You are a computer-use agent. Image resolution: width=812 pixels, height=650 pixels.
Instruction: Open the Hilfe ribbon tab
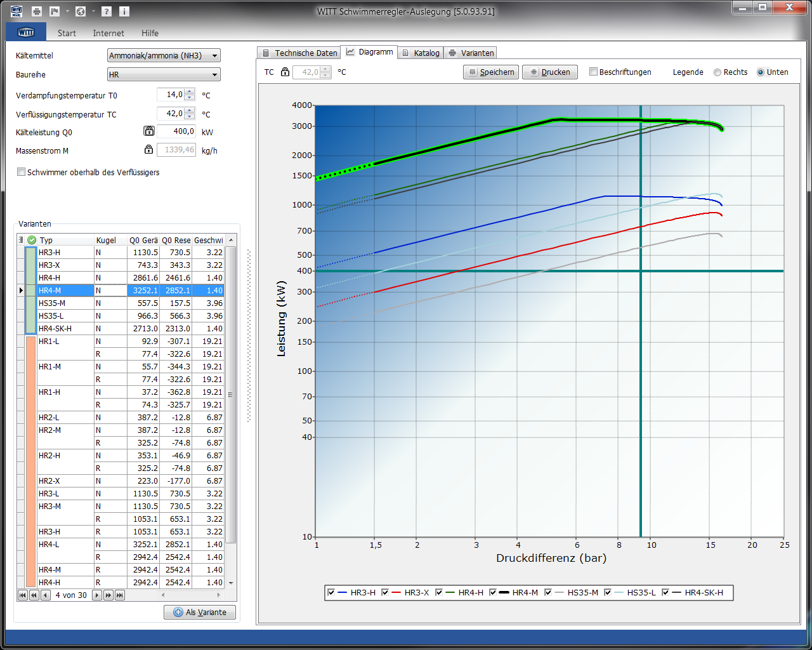pos(150,33)
